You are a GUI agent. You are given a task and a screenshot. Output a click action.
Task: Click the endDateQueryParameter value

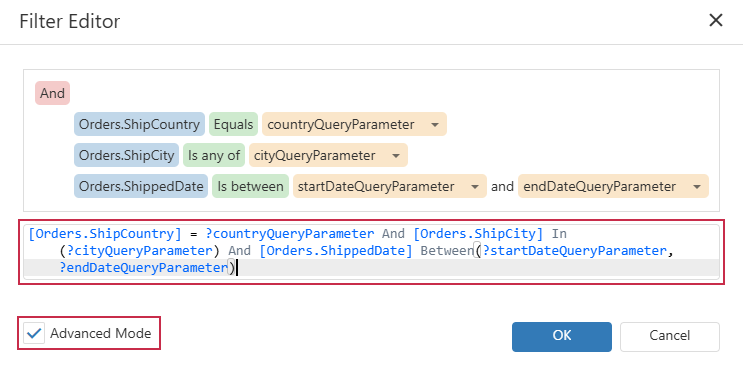[x=599, y=186]
